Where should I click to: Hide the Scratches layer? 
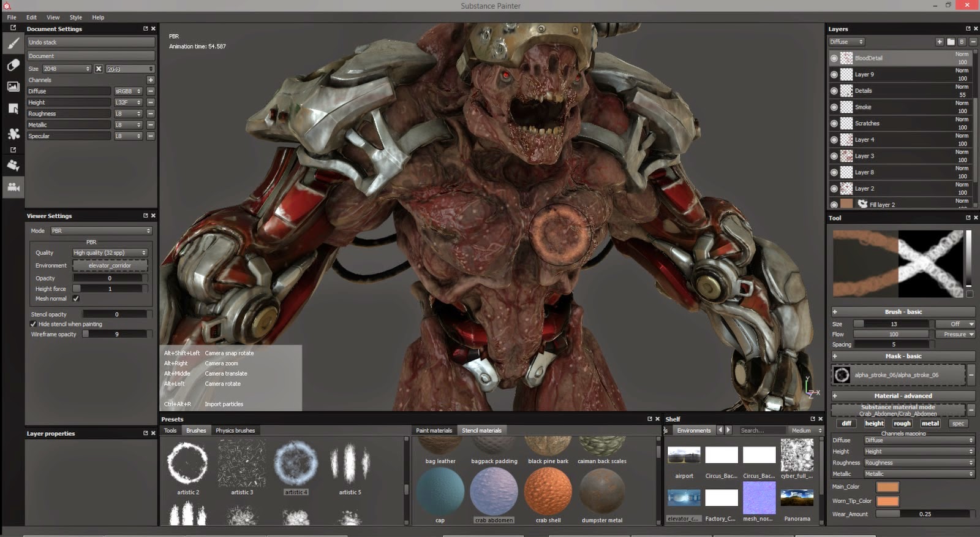pyautogui.click(x=834, y=123)
